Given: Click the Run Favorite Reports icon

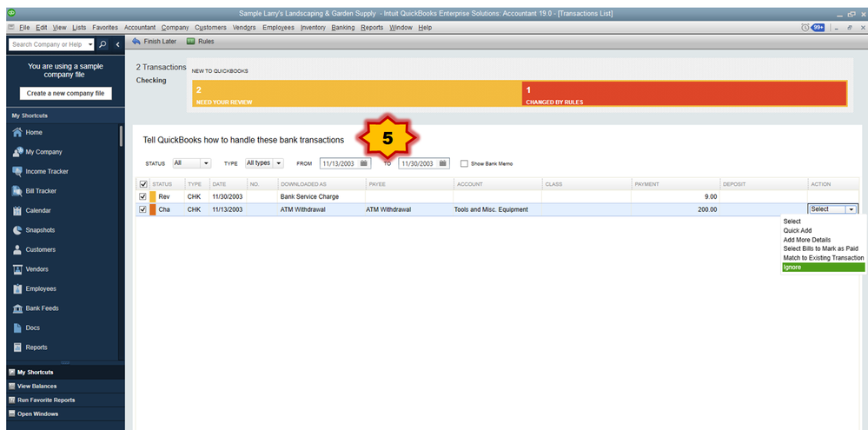Looking at the screenshot, I should [x=11, y=400].
